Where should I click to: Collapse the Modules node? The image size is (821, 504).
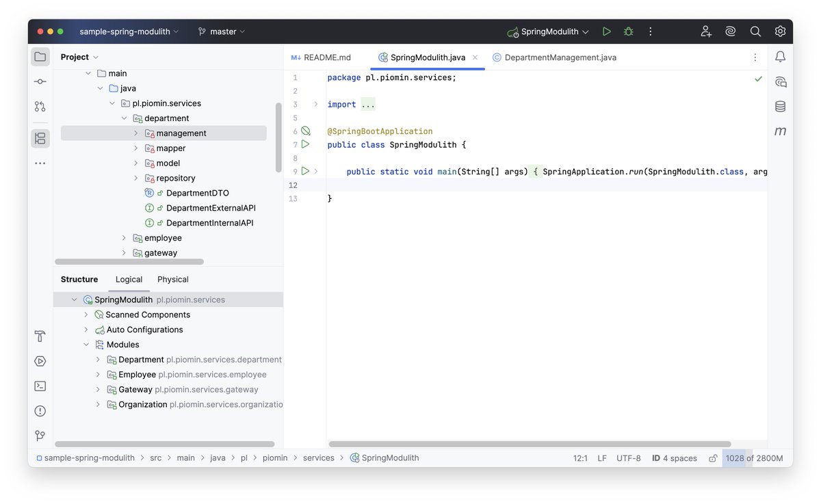(x=86, y=345)
